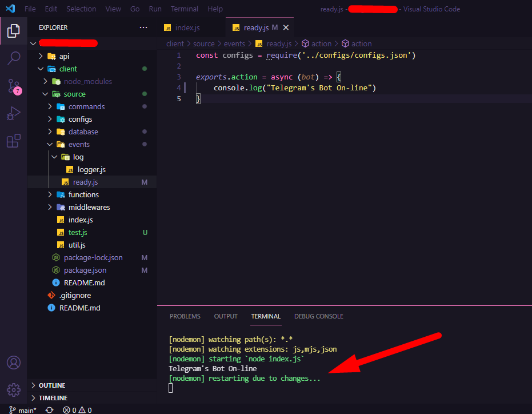
Task: Select the Run and Debug icon
Action: (14, 113)
